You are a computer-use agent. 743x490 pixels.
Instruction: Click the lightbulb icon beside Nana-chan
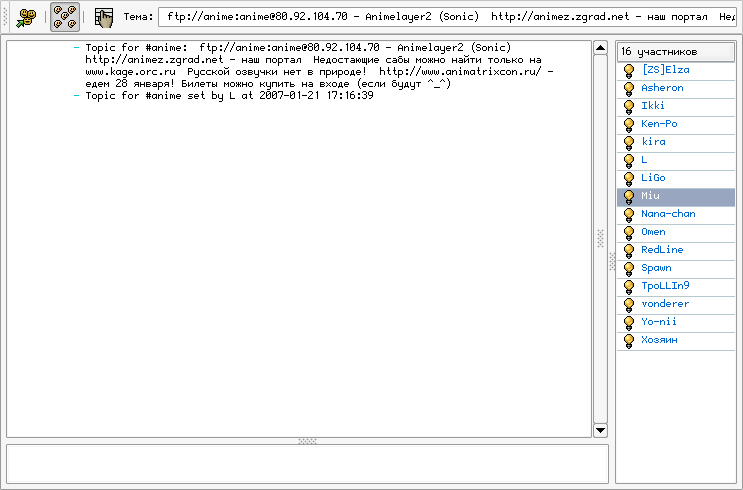coord(629,214)
